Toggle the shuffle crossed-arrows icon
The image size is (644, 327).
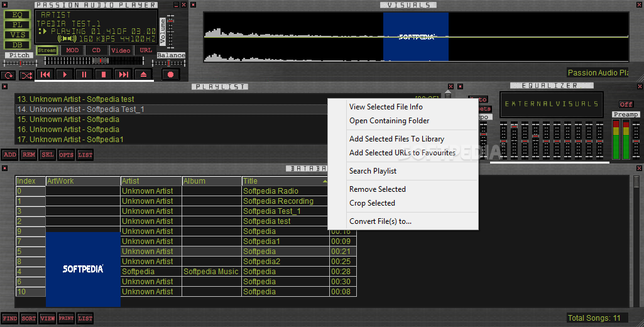tap(26, 75)
